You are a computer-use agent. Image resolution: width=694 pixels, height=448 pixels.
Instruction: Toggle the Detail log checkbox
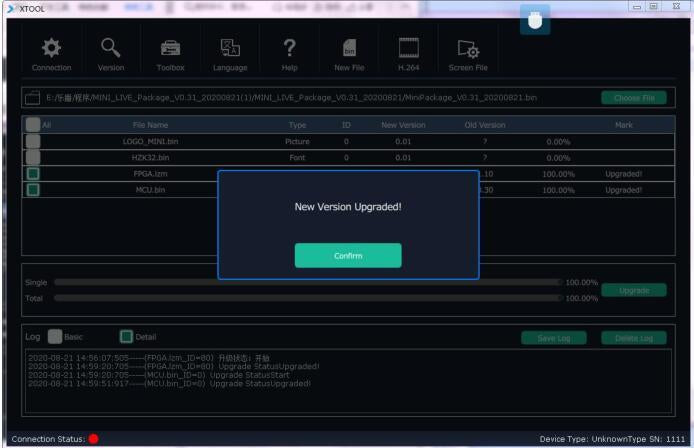click(126, 337)
